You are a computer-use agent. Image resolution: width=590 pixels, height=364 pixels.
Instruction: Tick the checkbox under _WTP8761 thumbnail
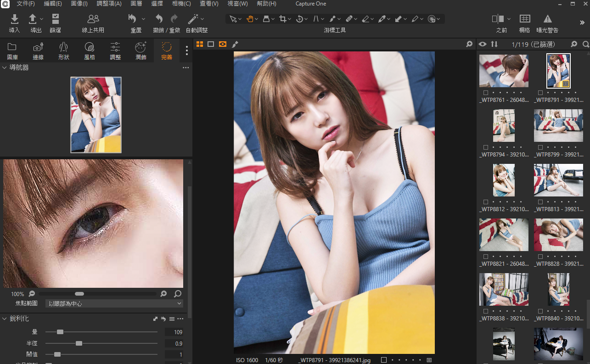click(486, 93)
